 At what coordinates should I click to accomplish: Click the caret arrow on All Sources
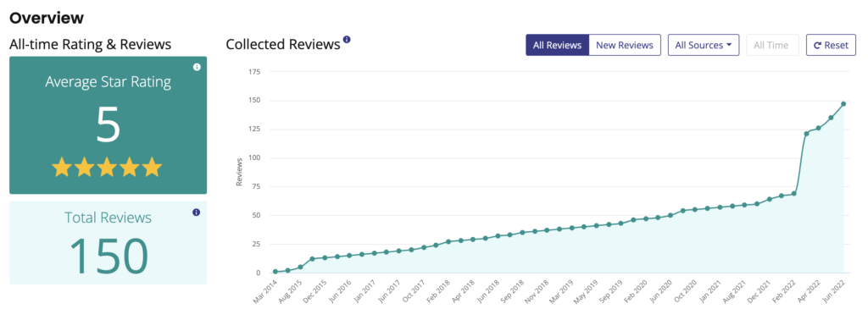729,46
